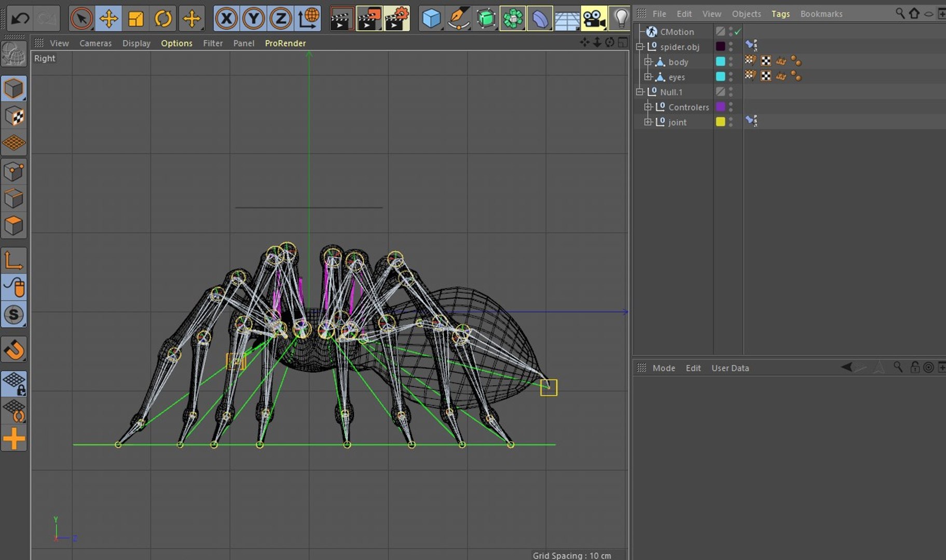Toggle visibility dots for eyes object
This screenshot has height=560, width=946.
pos(731,76)
